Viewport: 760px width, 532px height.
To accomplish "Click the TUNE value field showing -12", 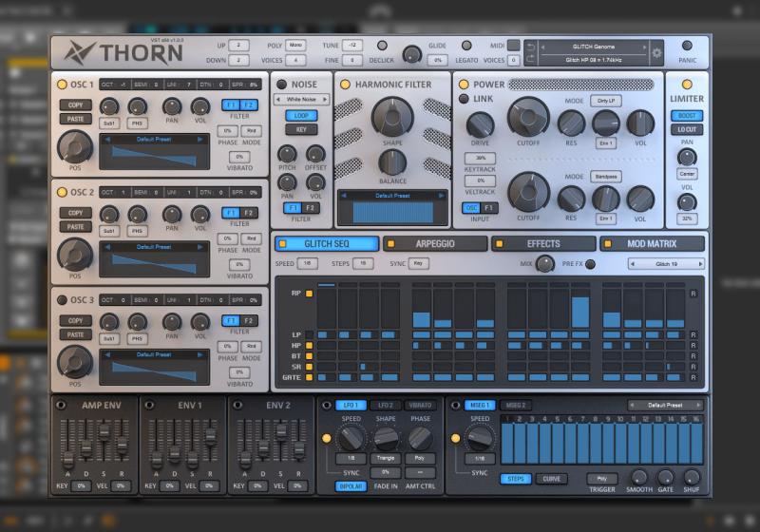I will (x=352, y=46).
